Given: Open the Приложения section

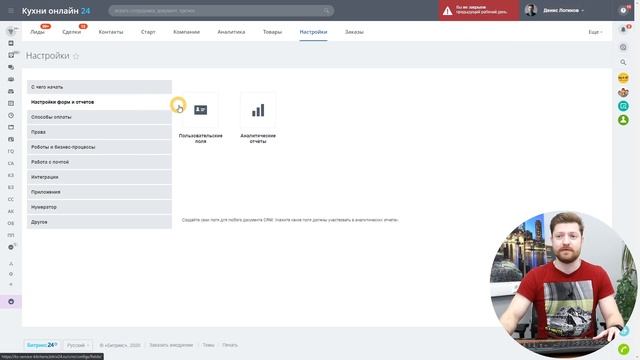Looking at the screenshot, I should (99, 192).
